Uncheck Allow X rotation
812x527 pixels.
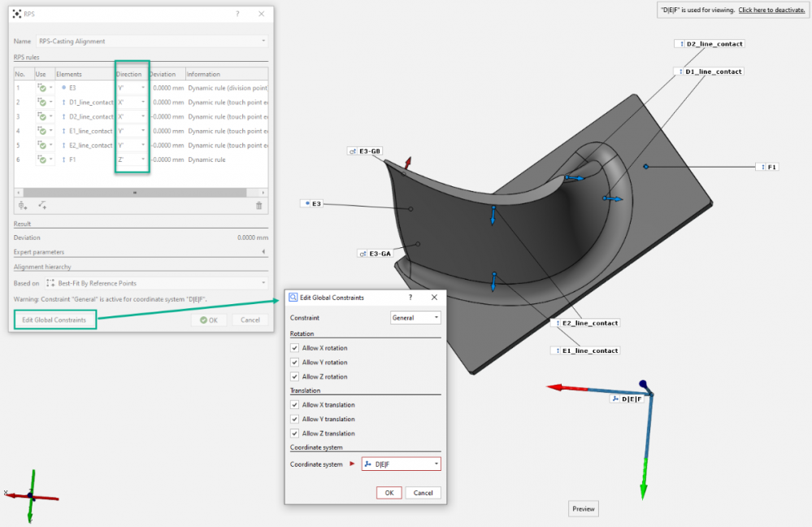point(295,348)
